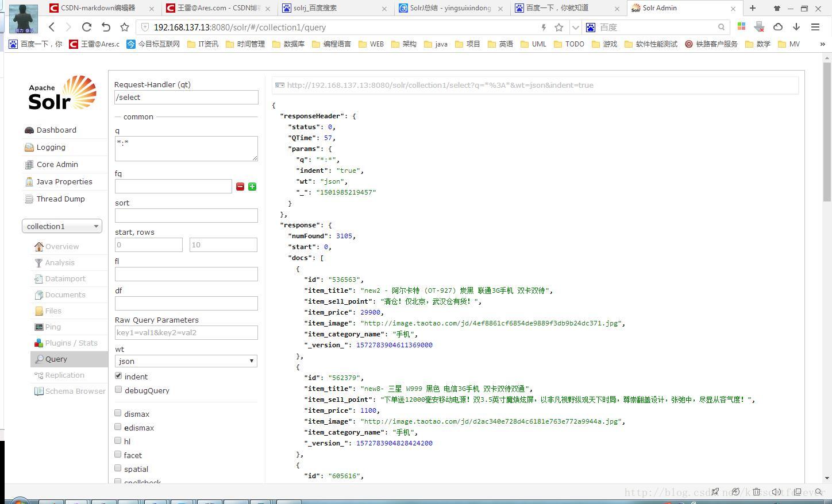The height and width of the screenshot is (504, 832).
Task: Open a new browser tab
Action: click(x=753, y=8)
